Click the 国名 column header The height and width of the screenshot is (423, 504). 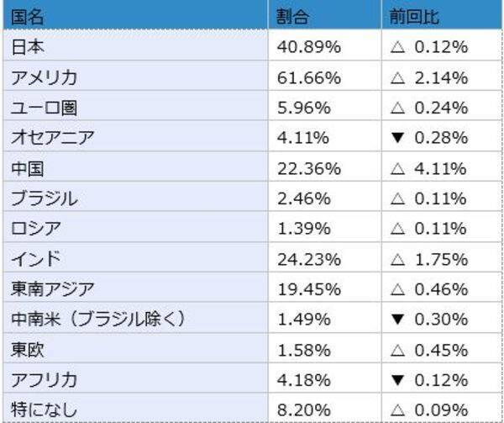[x=27, y=17]
